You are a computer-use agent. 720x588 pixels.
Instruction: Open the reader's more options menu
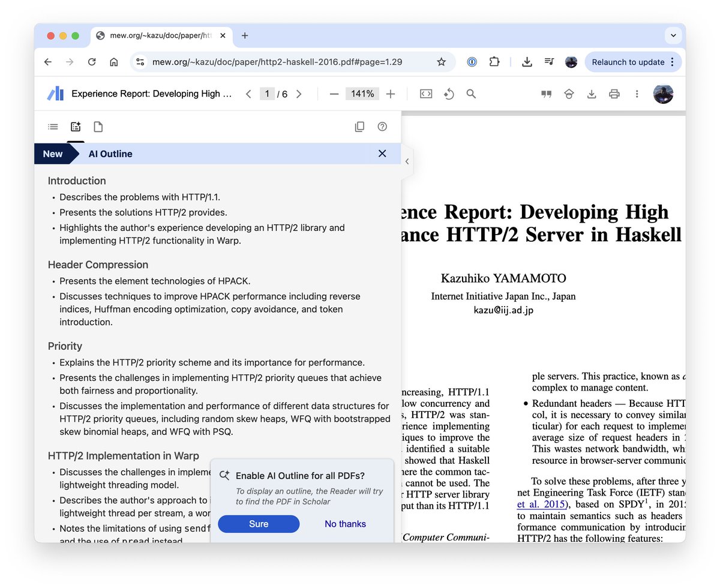(637, 94)
